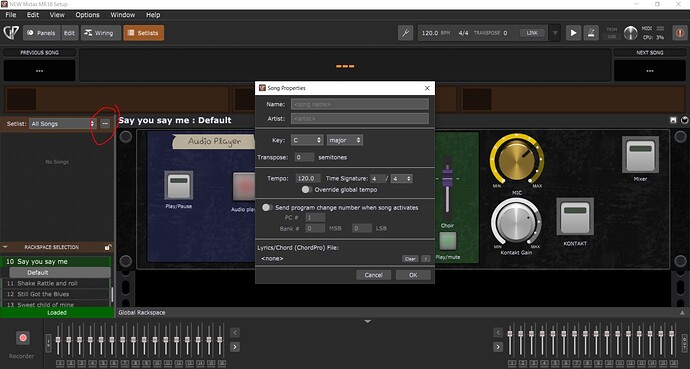Go to previous input fader bank arrow

pos(235,332)
